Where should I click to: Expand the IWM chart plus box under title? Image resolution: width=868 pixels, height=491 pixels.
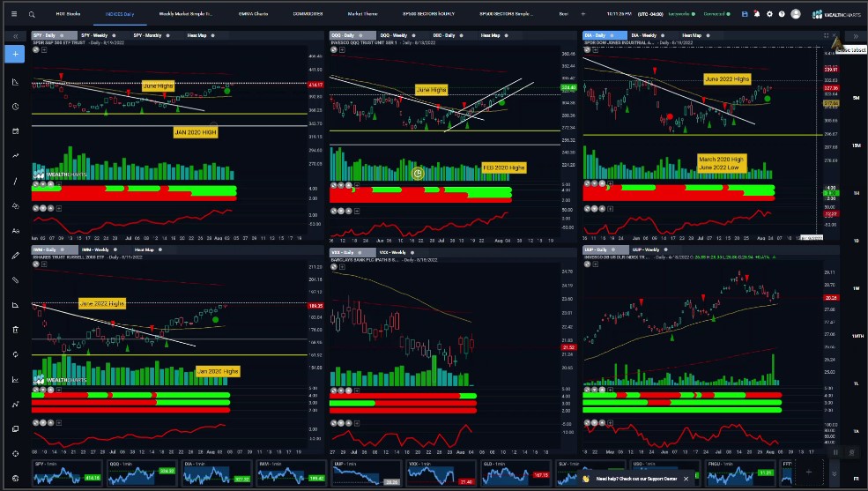44,264
